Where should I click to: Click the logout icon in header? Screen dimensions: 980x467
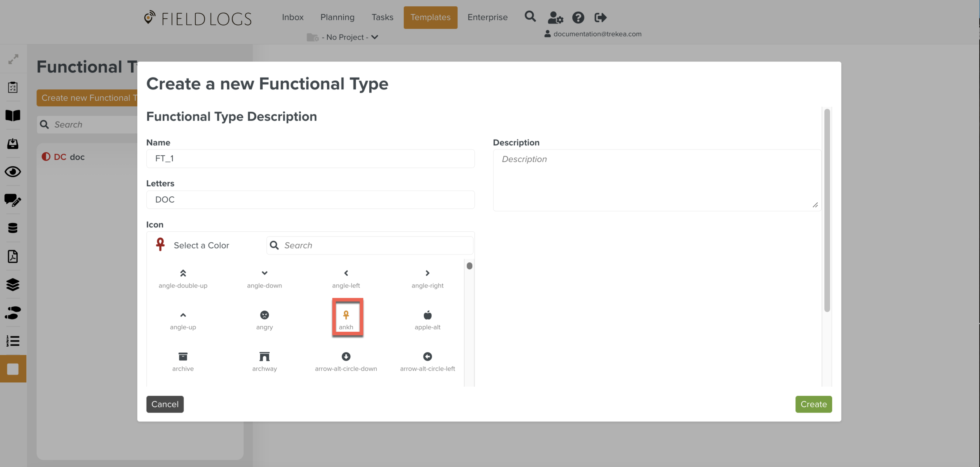pyautogui.click(x=600, y=17)
